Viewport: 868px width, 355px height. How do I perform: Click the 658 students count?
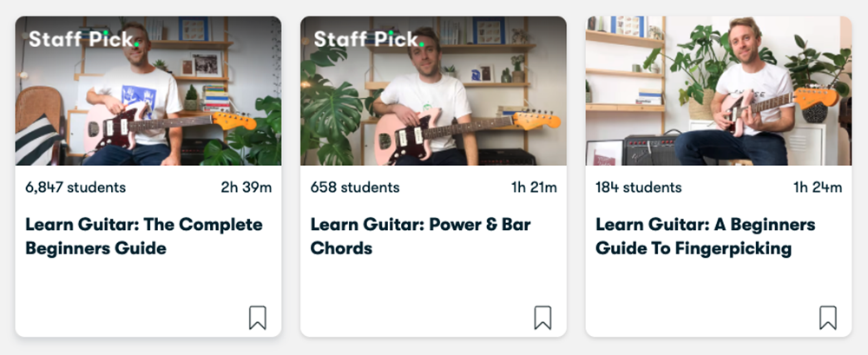point(355,187)
